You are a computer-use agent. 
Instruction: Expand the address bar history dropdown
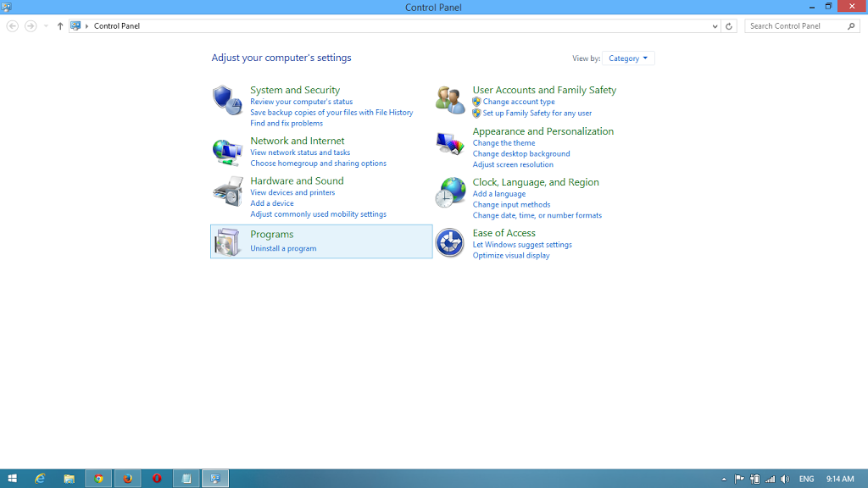715,26
